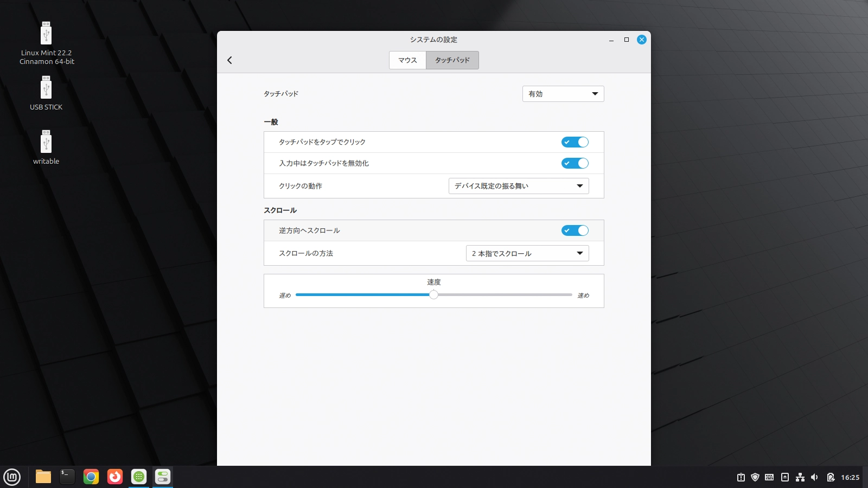The width and height of the screenshot is (868, 488).
Task: Open the volume control in the system tray
Action: (x=814, y=477)
